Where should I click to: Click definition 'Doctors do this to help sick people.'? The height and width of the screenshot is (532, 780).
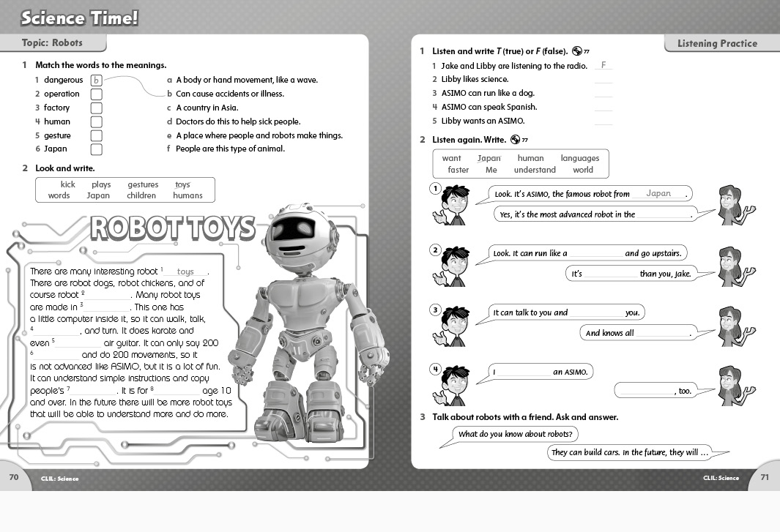pyautogui.click(x=238, y=121)
